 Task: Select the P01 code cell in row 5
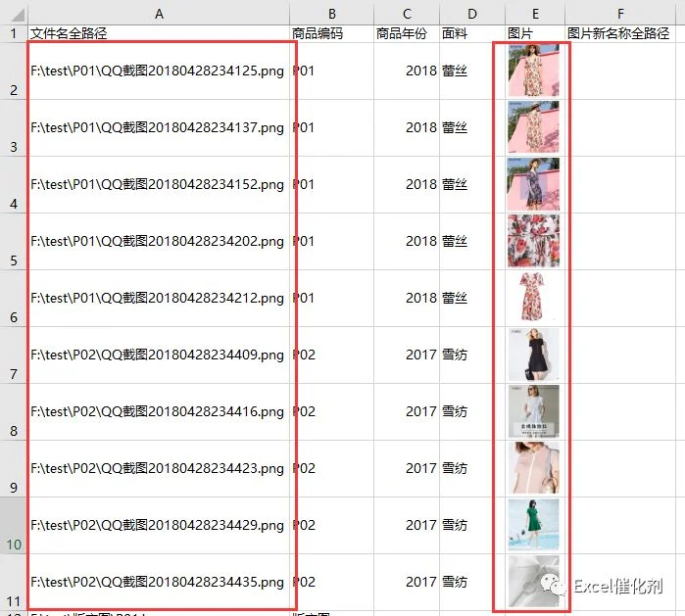331,241
